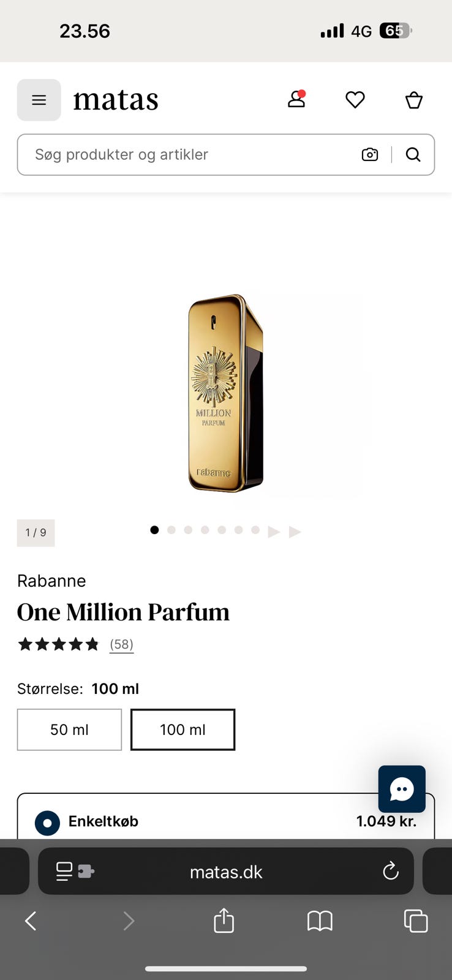Open the user account profile
The image size is (452, 980).
coord(296,99)
